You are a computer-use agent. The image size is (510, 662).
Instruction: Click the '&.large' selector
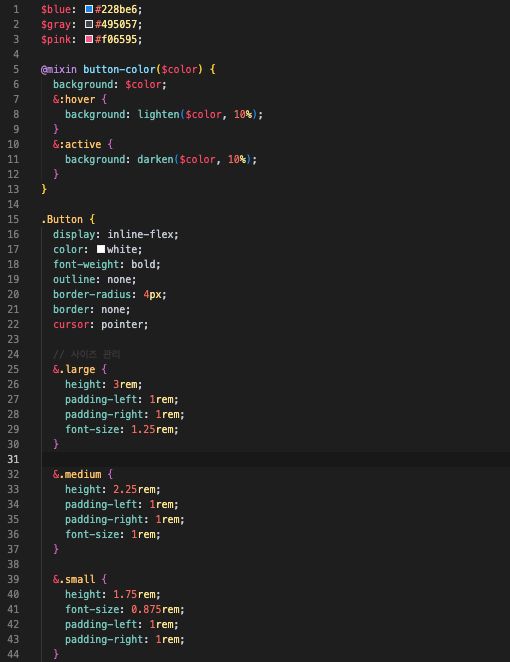(x=74, y=369)
